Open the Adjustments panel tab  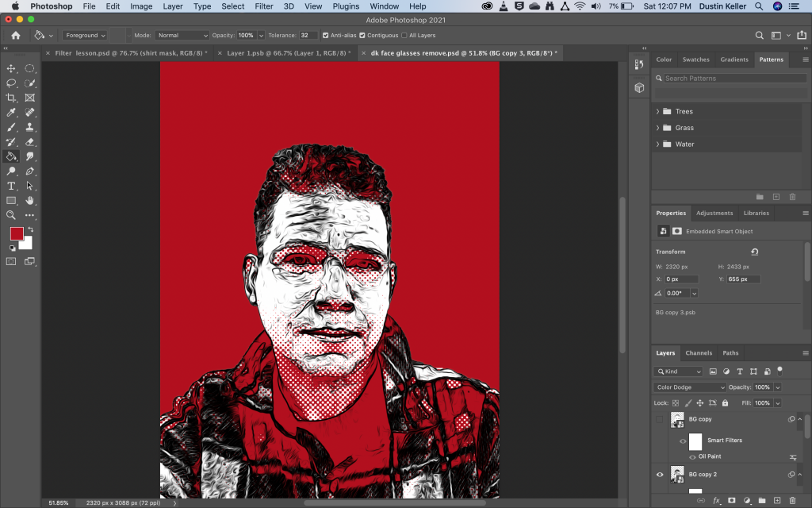(714, 213)
